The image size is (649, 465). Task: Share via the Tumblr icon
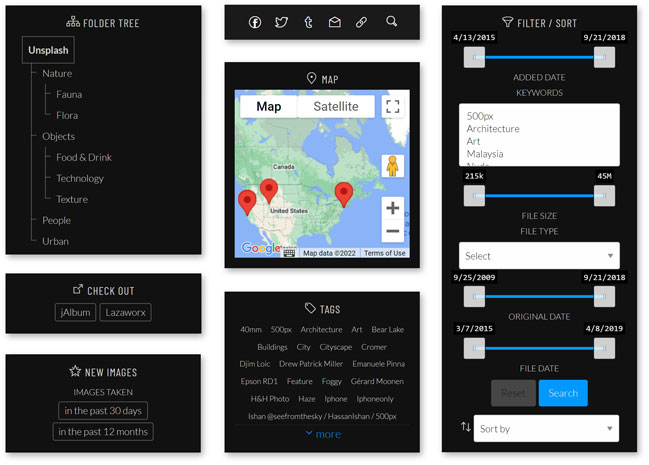pyautogui.click(x=309, y=22)
